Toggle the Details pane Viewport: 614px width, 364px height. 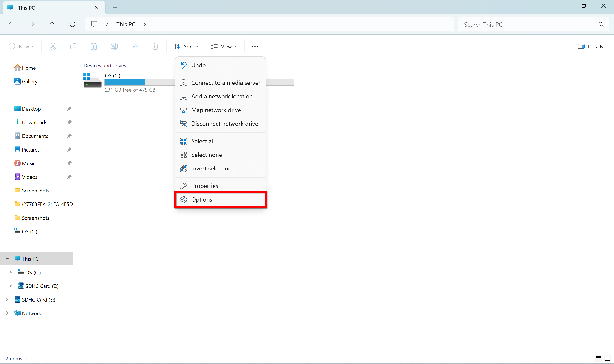[x=590, y=46]
